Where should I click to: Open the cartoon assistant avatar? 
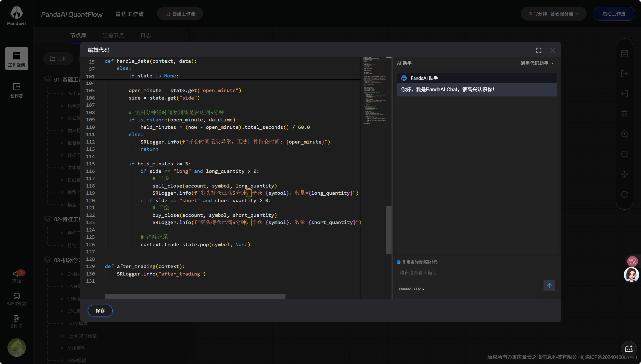click(631, 275)
